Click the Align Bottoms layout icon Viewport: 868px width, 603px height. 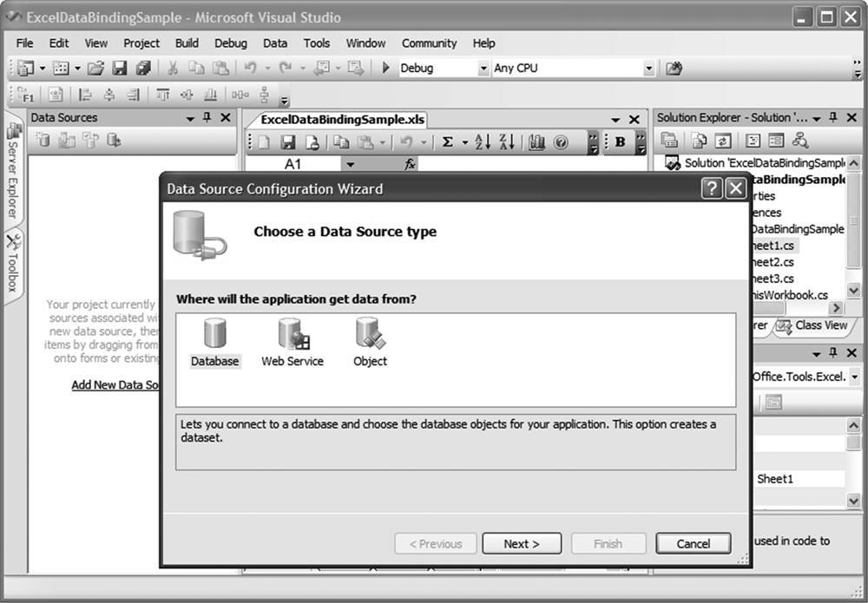(x=210, y=95)
